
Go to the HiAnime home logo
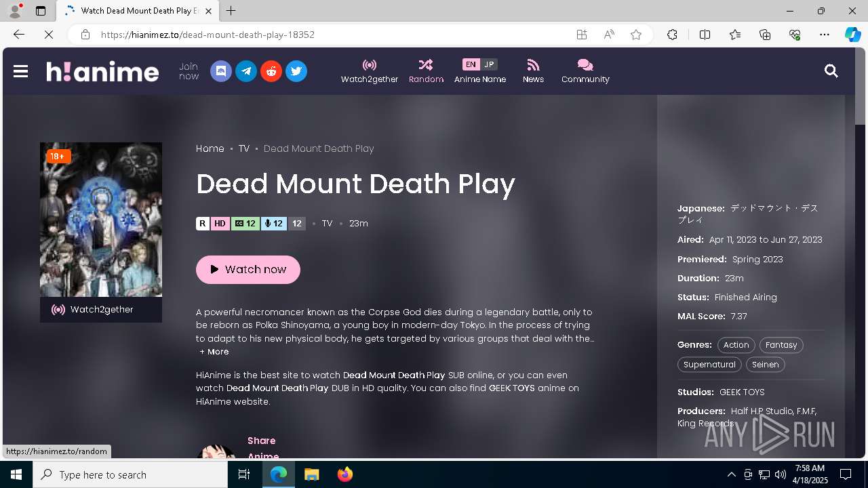(x=102, y=71)
